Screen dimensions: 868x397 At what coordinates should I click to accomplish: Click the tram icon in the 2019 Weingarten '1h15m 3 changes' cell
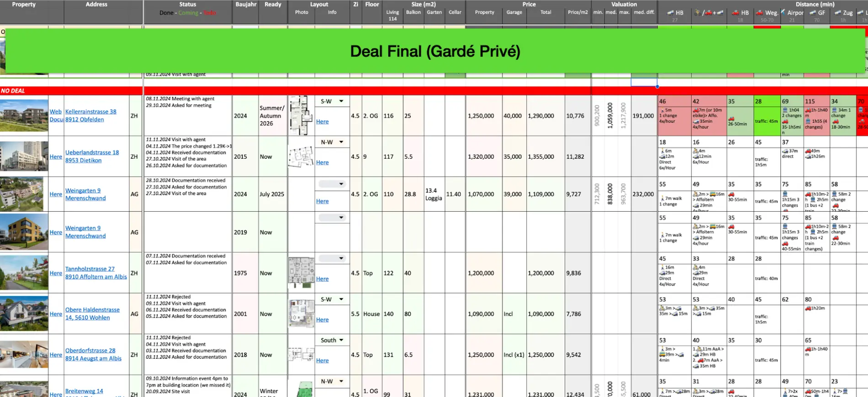pos(785,226)
